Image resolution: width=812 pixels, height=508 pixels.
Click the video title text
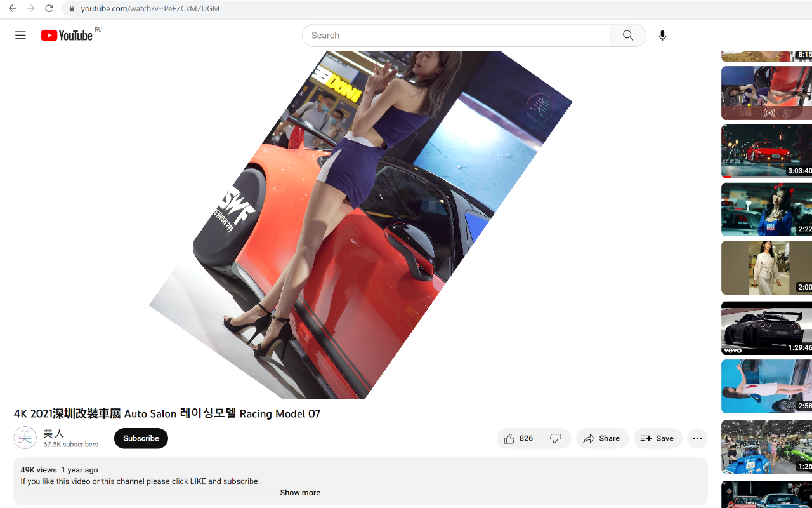coord(167,413)
